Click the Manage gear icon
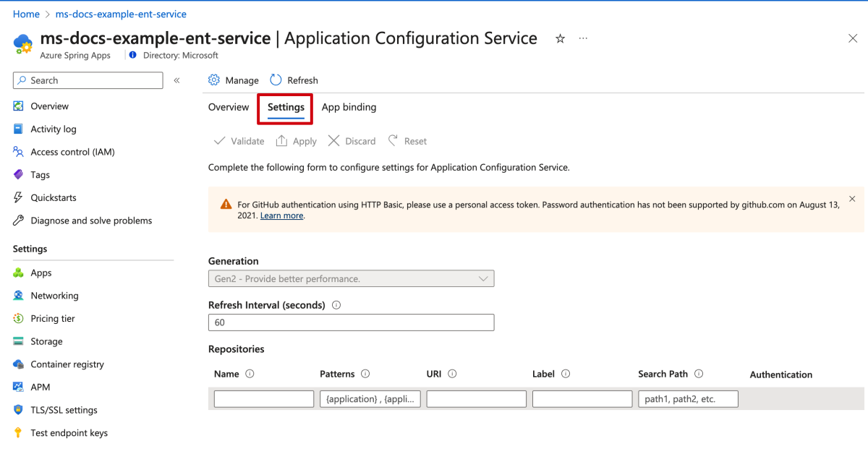This screenshot has height=449, width=868. 214,80
